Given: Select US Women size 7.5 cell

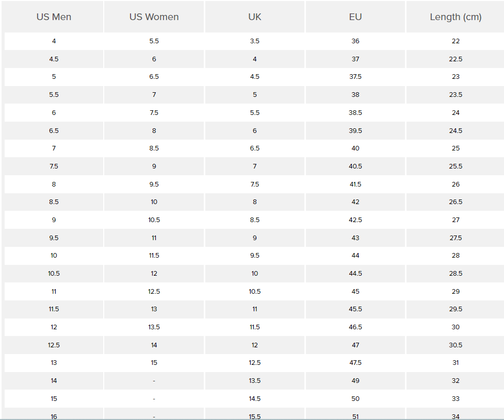Looking at the screenshot, I should click(x=154, y=113).
